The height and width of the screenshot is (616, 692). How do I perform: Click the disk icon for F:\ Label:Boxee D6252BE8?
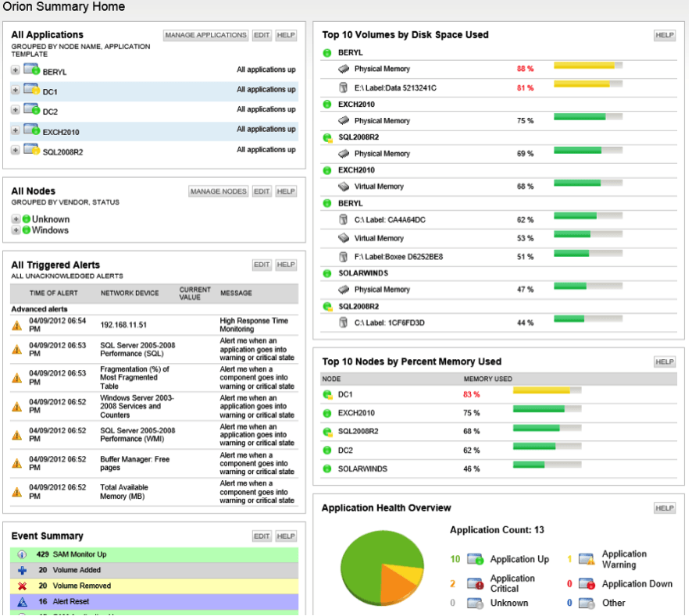[343, 257]
